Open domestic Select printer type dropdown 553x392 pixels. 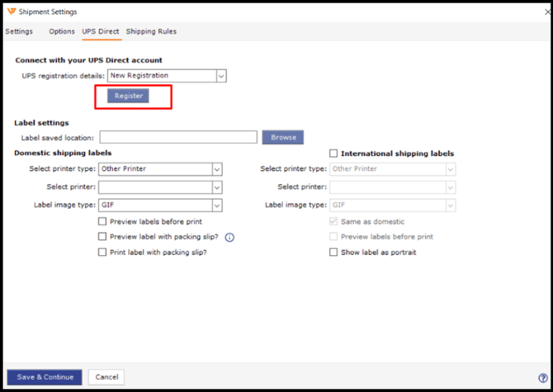[217, 169]
